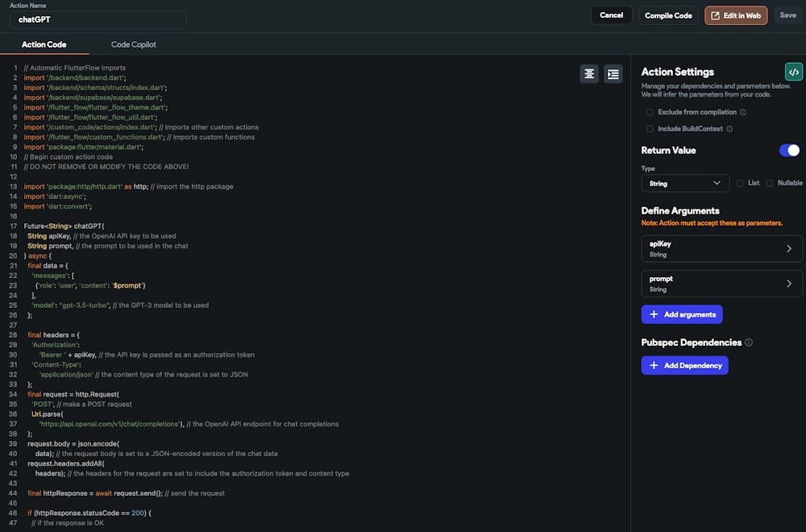Enable Exclude from compilation checkbox

[650, 112]
